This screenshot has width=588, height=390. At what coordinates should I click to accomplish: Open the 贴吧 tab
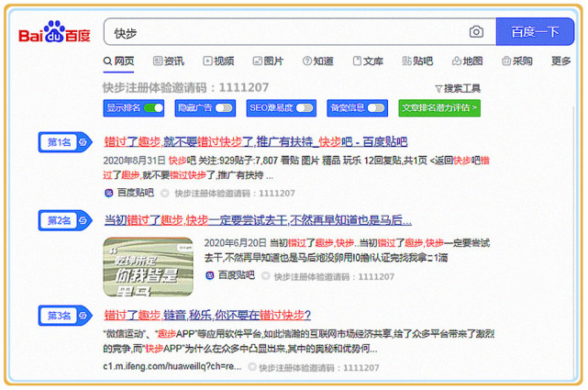417,61
